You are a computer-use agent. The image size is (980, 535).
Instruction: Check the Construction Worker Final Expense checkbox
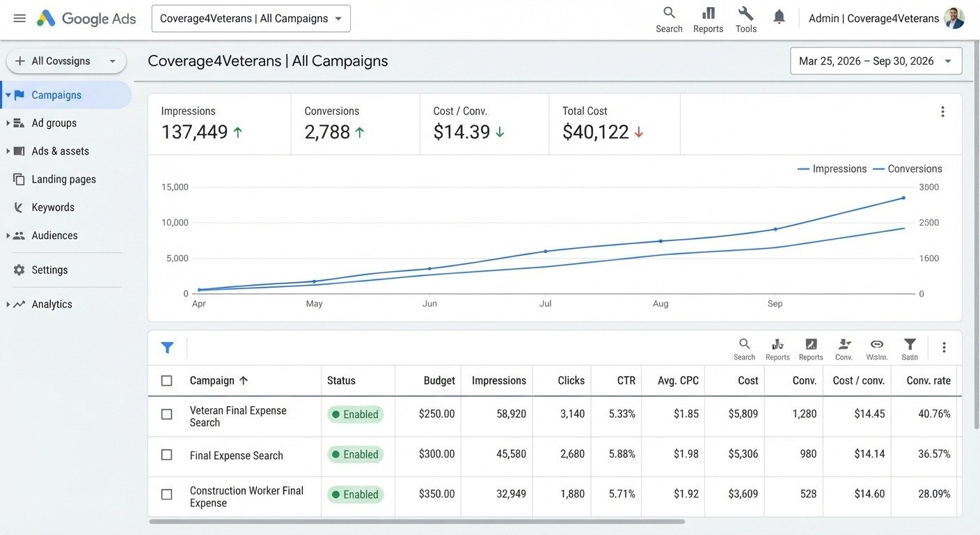(x=166, y=495)
